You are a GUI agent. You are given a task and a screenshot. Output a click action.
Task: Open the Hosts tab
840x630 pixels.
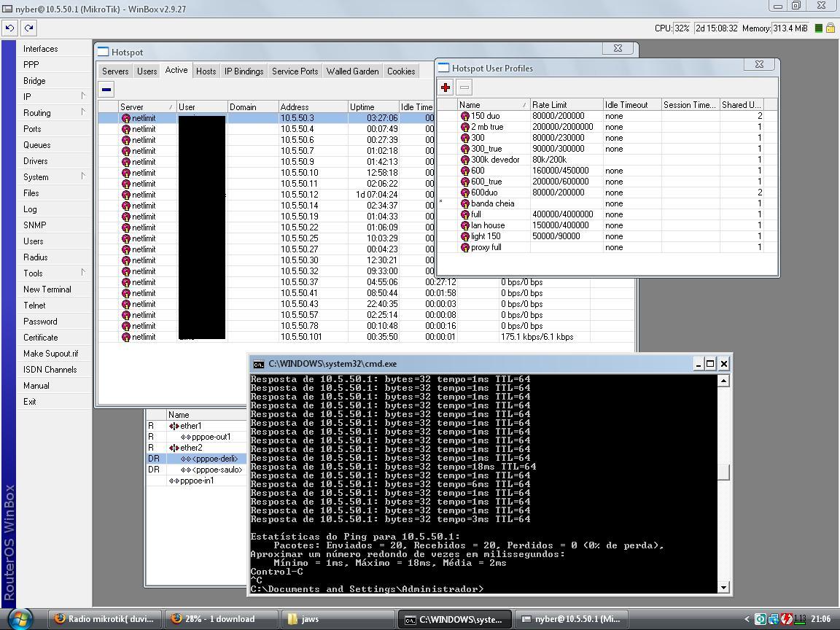click(206, 71)
